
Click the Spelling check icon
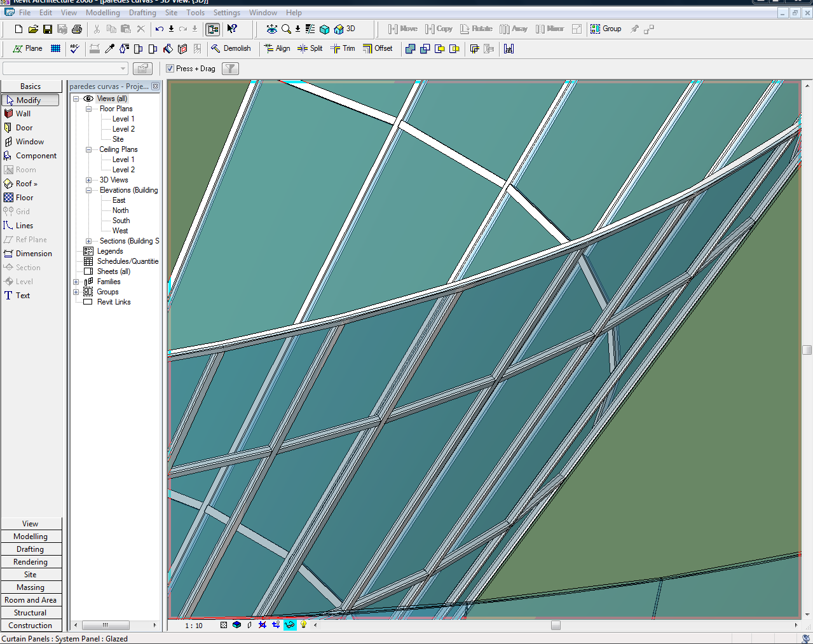(x=74, y=48)
